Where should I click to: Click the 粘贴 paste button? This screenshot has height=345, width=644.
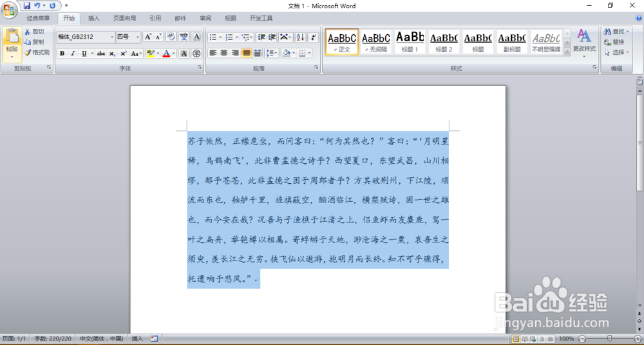point(12,44)
